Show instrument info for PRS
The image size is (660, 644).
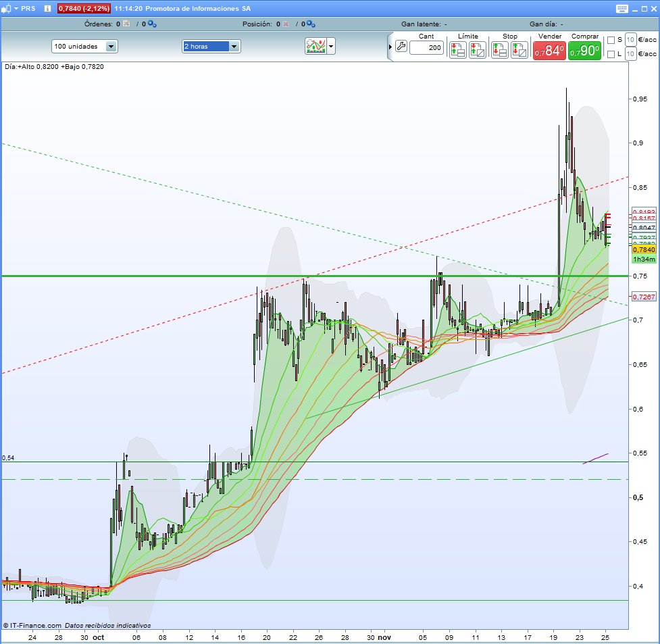click(47, 8)
